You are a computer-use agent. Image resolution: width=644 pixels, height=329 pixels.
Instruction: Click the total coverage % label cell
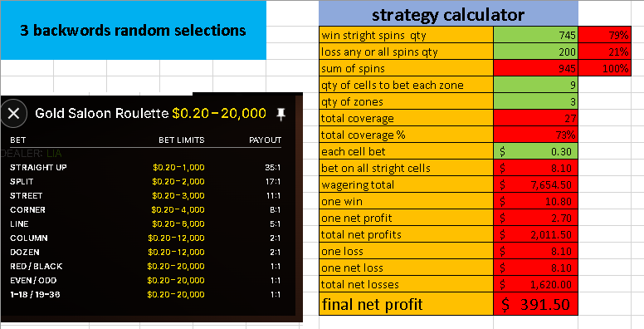pos(406,135)
